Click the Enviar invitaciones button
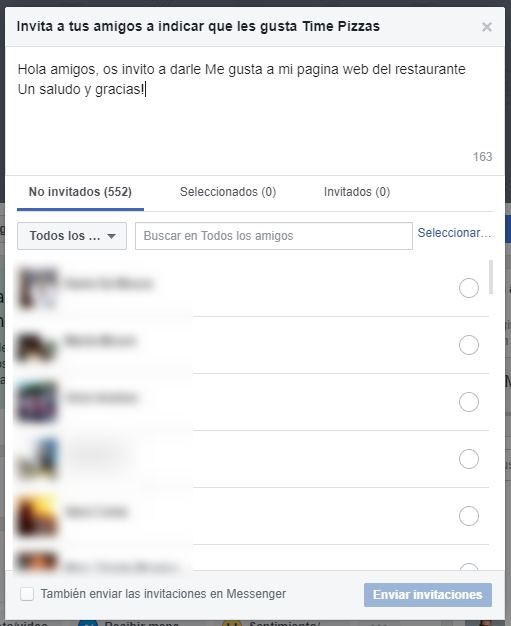The image size is (511, 626). click(428, 595)
